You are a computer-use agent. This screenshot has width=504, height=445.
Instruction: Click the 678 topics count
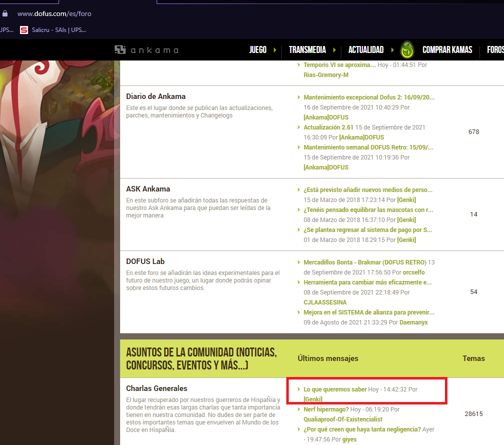[x=474, y=132]
